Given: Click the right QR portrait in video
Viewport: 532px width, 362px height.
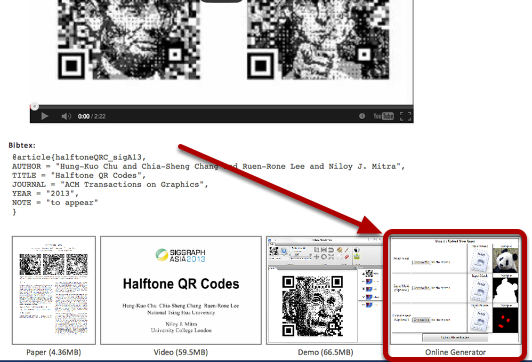Looking at the screenshot, I should click(318, 40).
